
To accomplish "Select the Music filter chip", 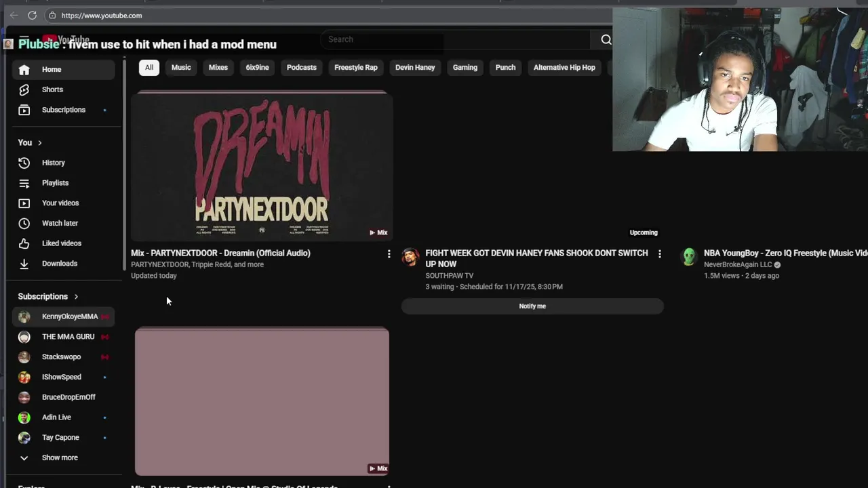I will pos(181,67).
